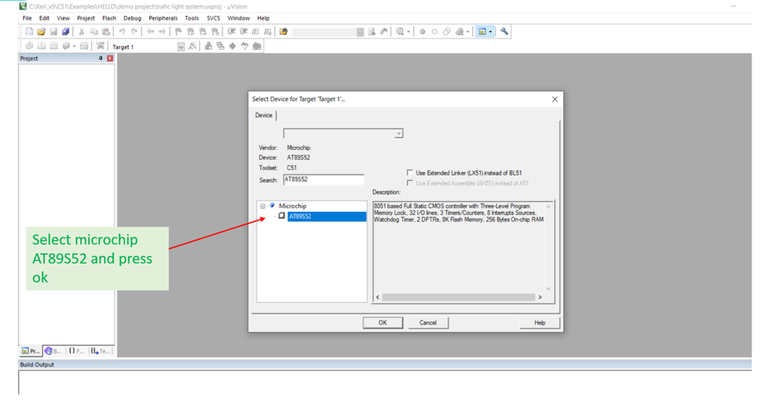Viewport: 768px width, 405px height.
Task: Open the Peripherals menu
Action: [163, 18]
